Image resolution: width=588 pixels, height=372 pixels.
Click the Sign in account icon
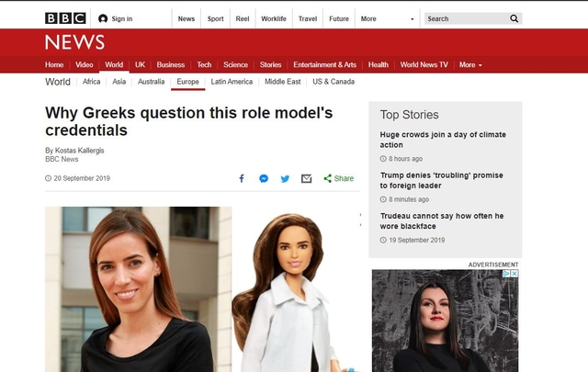[x=103, y=18]
